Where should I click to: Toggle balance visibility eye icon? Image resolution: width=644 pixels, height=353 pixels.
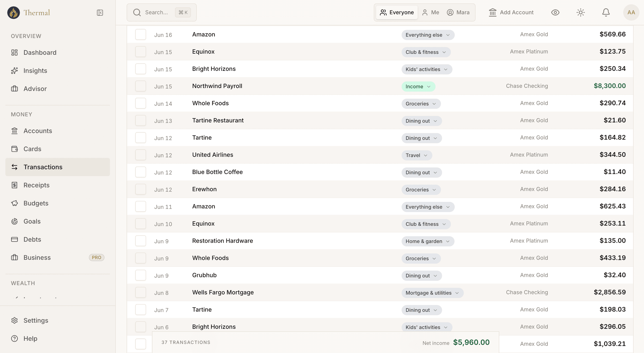(555, 12)
